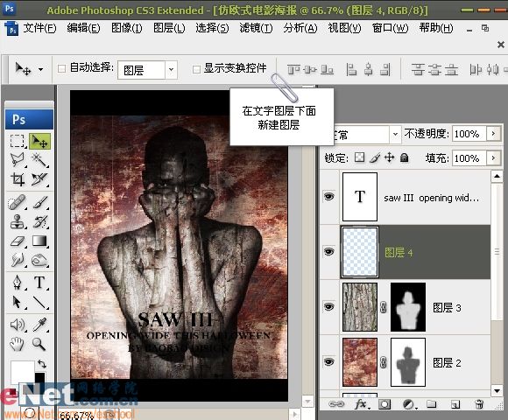This screenshot has width=508, height=420.
Task: Select the Smudge tool
Action: [x=18, y=260]
